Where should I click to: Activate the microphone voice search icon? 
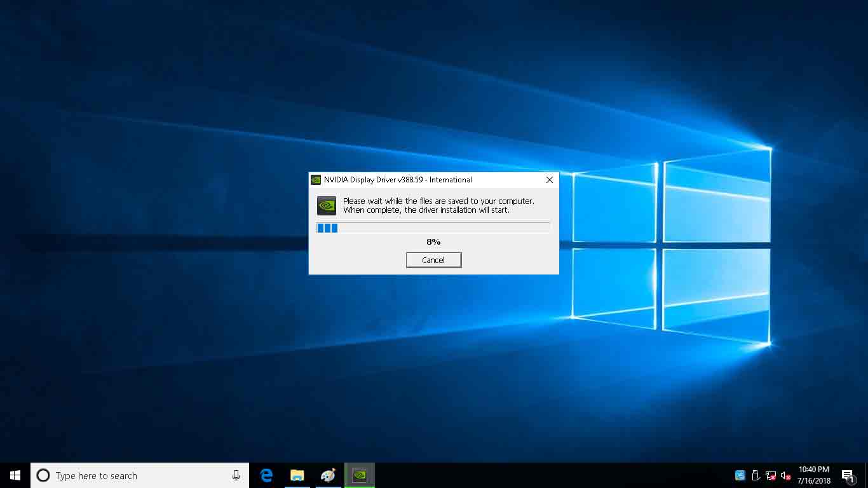click(236, 475)
